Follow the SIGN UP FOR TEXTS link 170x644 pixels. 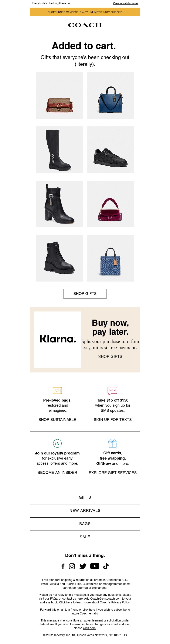pos(113,419)
